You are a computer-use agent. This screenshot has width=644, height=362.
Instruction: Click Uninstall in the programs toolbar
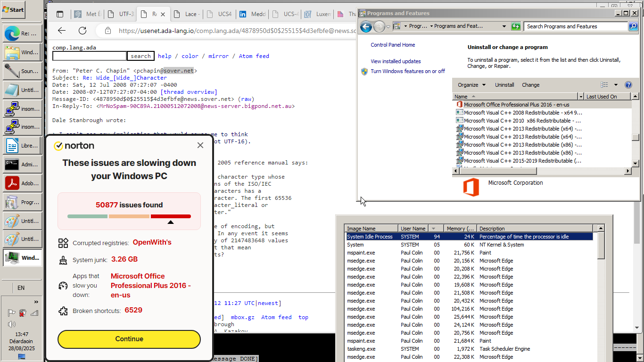coord(504,85)
